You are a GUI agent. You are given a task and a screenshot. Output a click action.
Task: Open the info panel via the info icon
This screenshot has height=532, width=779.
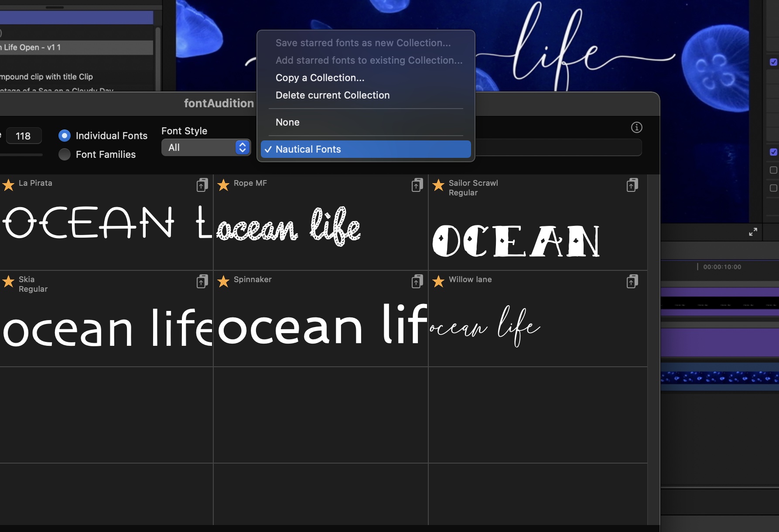(636, 127)
